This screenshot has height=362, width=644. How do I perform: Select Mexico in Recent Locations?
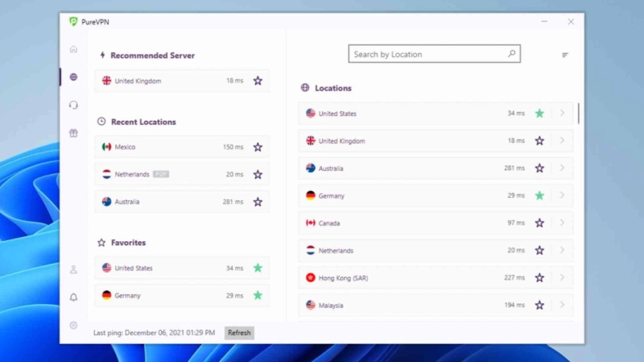tap(182, 147)
